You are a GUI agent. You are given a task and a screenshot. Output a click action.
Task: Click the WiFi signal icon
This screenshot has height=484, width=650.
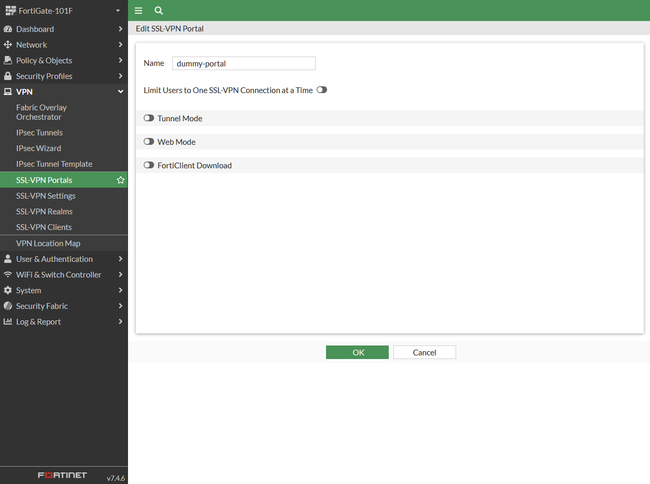[x=7, y=275]
